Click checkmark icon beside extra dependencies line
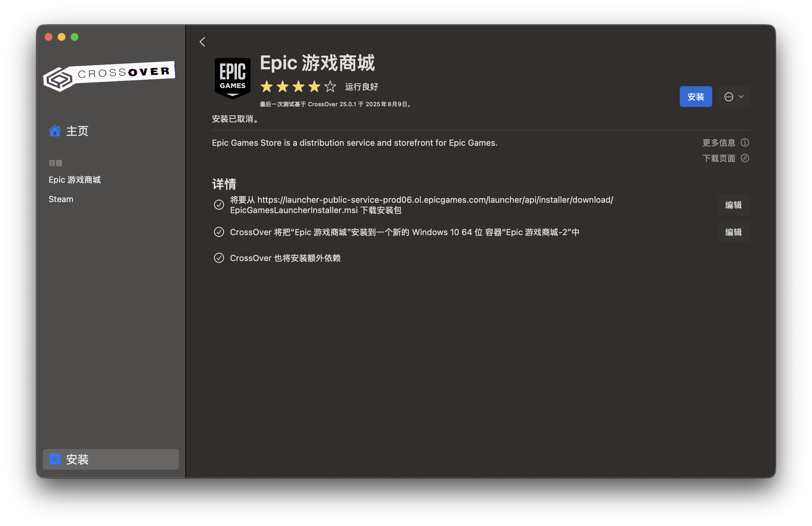 pyautogui.click(x=219, y=258)
